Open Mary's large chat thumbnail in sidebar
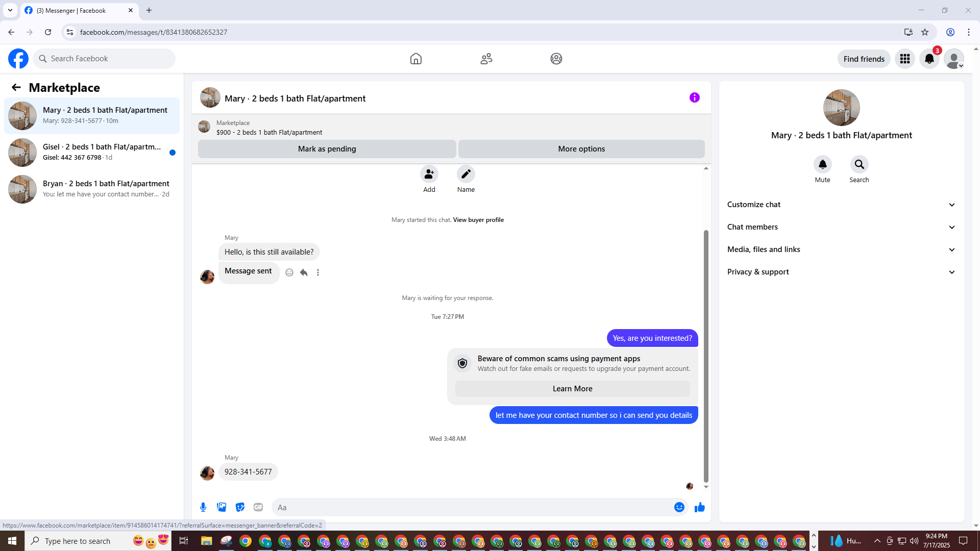Viewport: 980px width, 551px height. (x=842, y=108)
